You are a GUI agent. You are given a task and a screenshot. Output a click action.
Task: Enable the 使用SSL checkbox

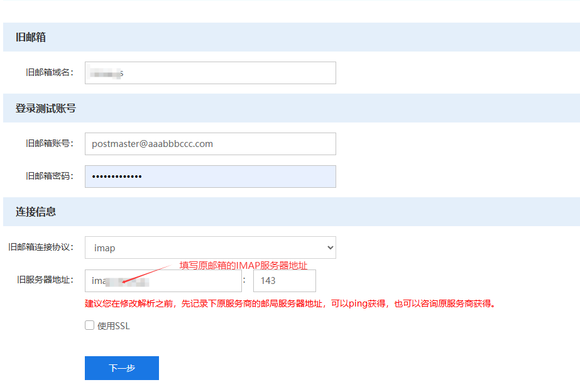click(90, 325)
